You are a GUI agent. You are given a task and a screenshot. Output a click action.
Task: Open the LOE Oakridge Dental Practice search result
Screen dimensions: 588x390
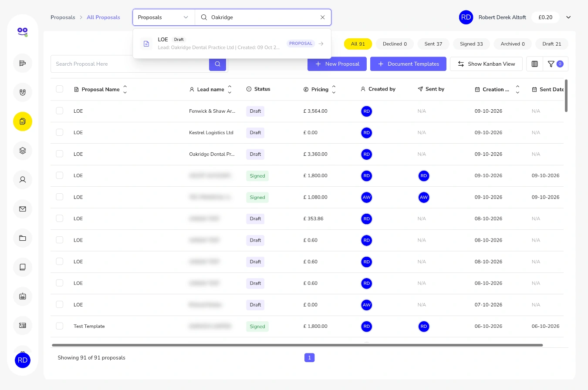pos(232,44)
